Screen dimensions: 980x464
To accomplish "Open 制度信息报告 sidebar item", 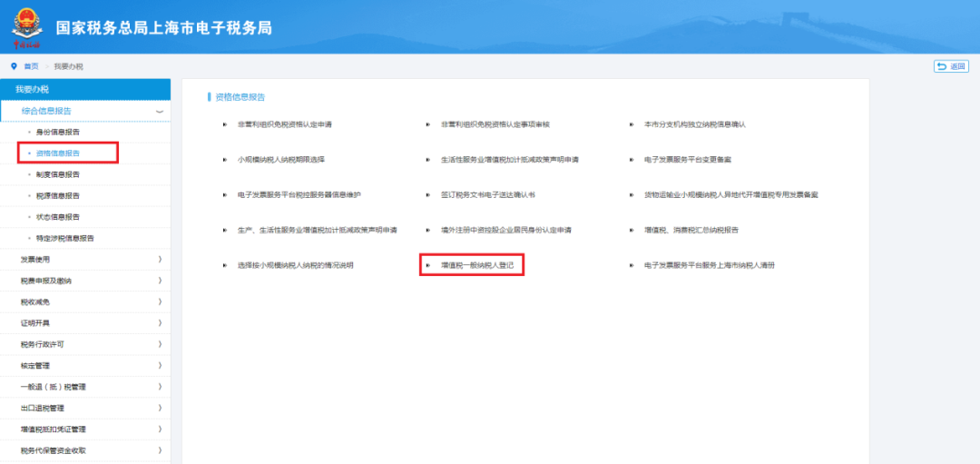I will pos(57,174).
